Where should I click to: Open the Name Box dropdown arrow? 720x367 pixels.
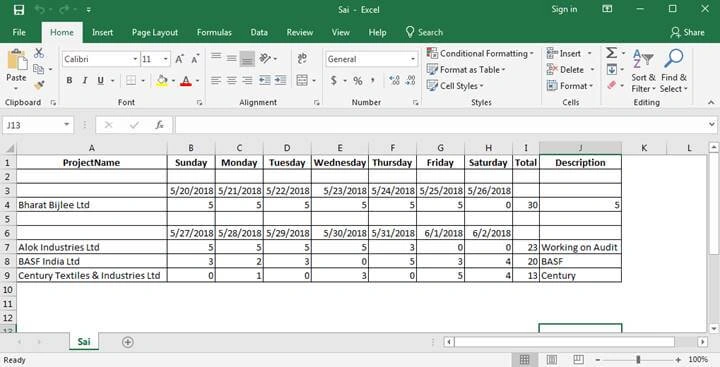click(67, 125)
